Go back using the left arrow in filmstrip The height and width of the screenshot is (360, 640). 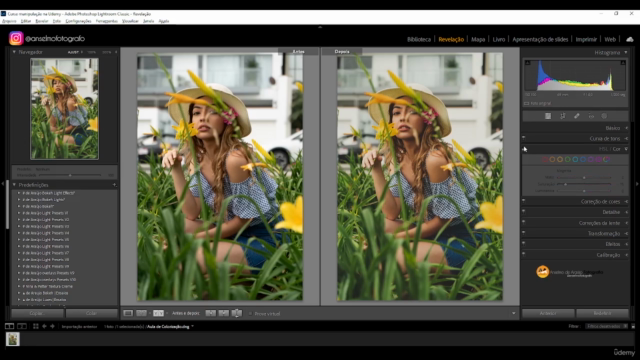click(44, 327)
